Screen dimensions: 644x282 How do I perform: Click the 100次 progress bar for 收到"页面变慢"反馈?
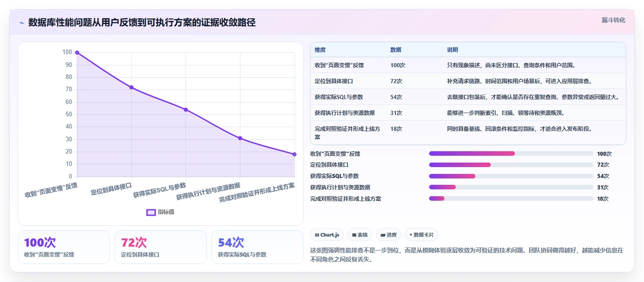click(x=511, y=153)
